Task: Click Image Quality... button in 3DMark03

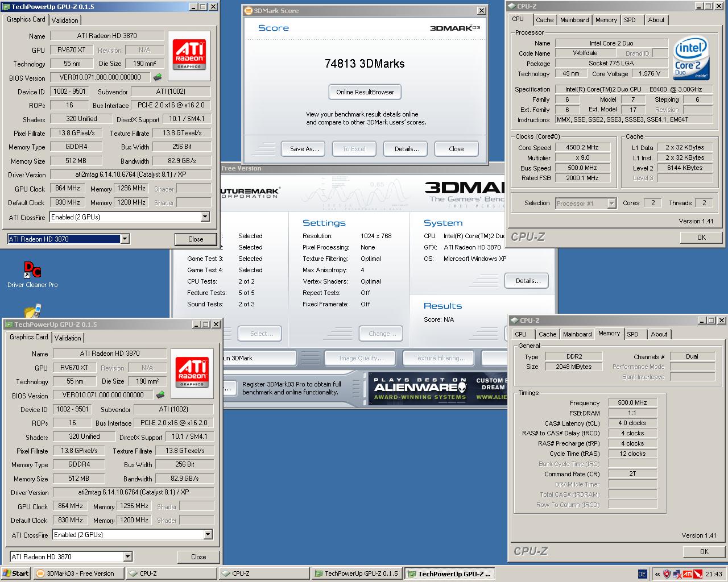Action: (x=361, y=358)
